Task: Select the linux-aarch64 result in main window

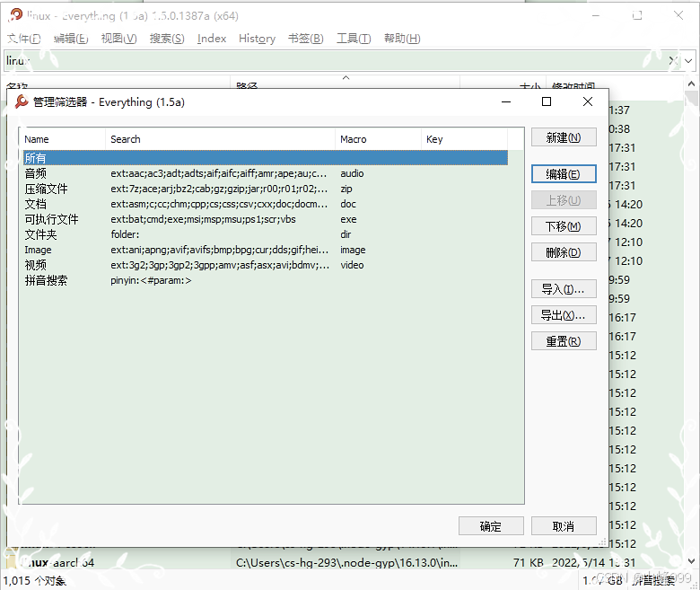Action: (58, 562)
